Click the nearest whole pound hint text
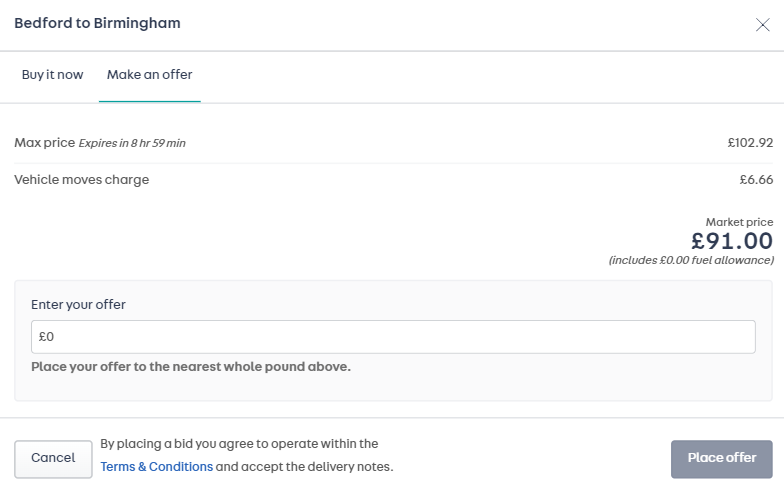The width and height of the screenshot is (784, 500). tap(191, 367)
